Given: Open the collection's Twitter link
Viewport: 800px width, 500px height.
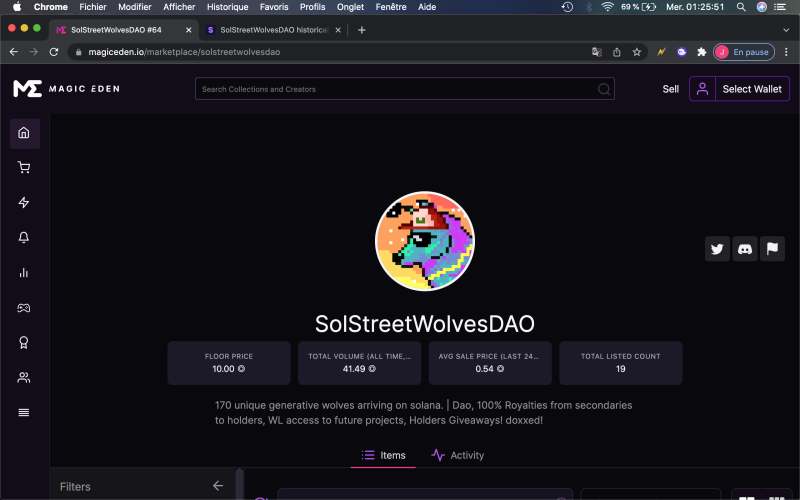Looking at the screenshot, I should 717,248.
